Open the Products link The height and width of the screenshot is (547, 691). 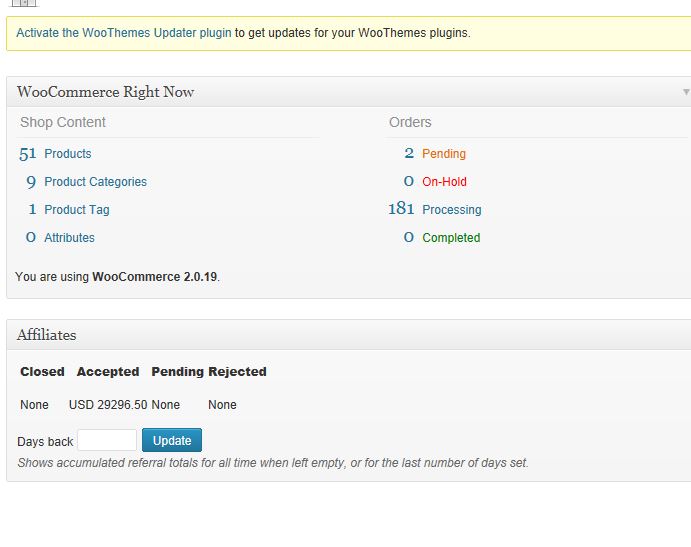point(68,154)
